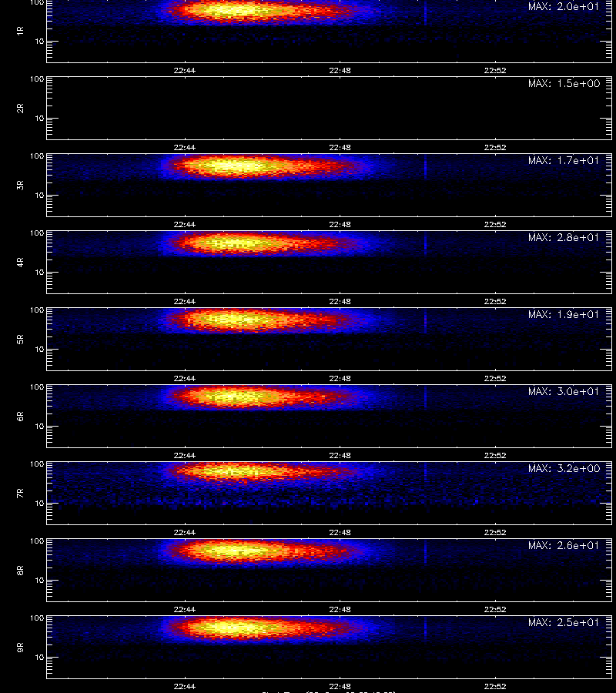This screenshot has width=616, height=693.
Task: Click the 100 y-axis value of panel 9R
Action: coord(37,618)
